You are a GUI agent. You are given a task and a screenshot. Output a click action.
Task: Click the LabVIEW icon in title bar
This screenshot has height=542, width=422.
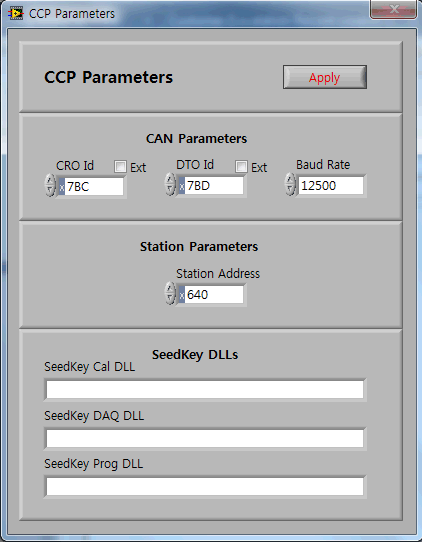[x=16, y=13]
